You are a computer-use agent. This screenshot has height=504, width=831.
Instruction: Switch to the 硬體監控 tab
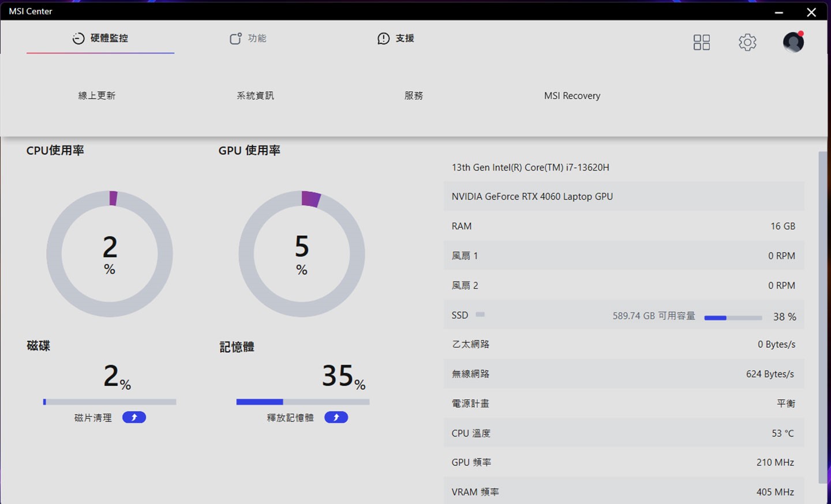click(109, 39)
